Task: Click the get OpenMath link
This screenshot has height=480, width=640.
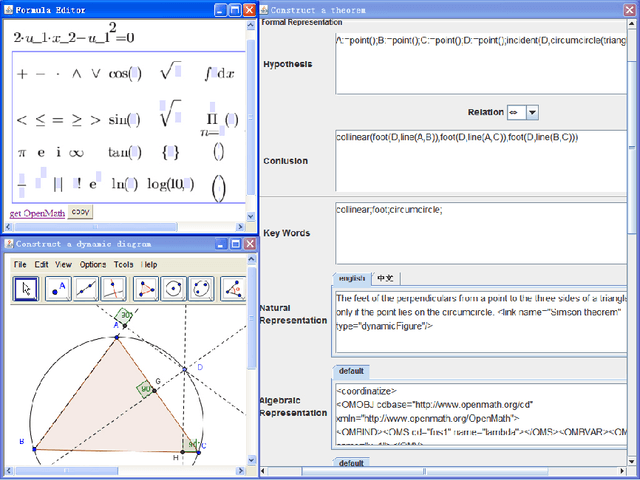Action: click(x=37, y=212)
